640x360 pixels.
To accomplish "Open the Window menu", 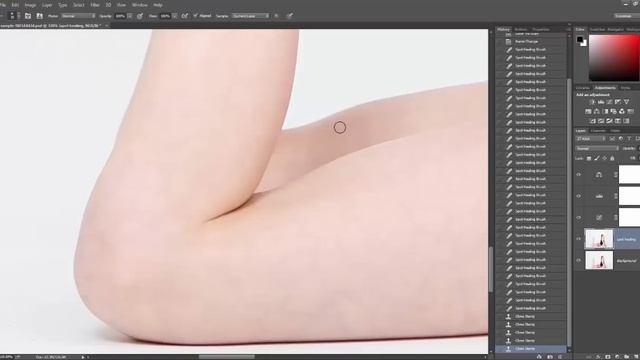I will [140, 5].
